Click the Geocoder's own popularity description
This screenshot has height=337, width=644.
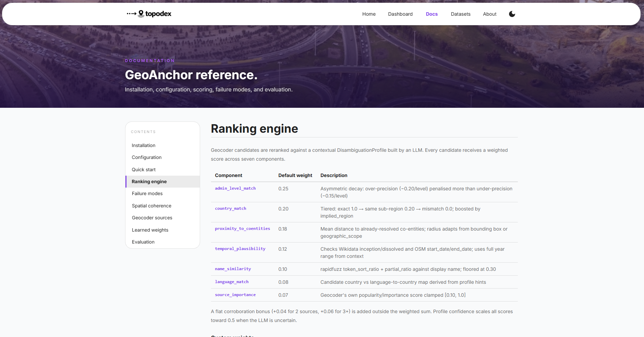pos(393,295)
